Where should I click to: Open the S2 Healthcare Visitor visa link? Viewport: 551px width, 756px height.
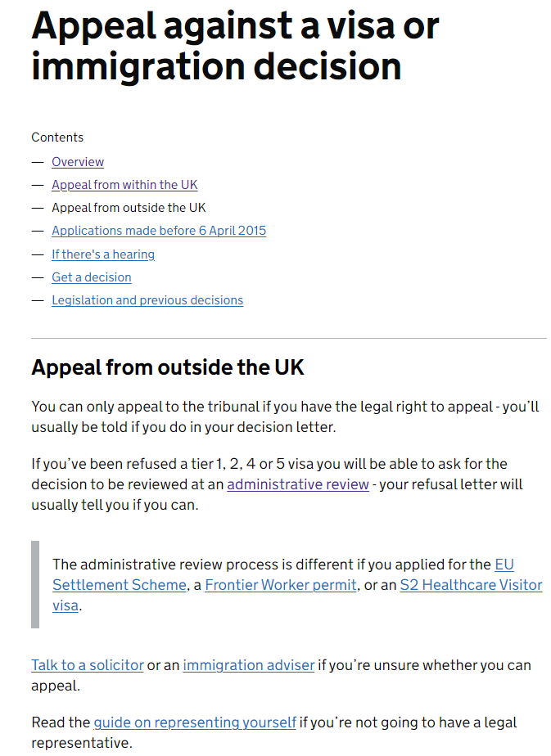[x=471, y=585]
